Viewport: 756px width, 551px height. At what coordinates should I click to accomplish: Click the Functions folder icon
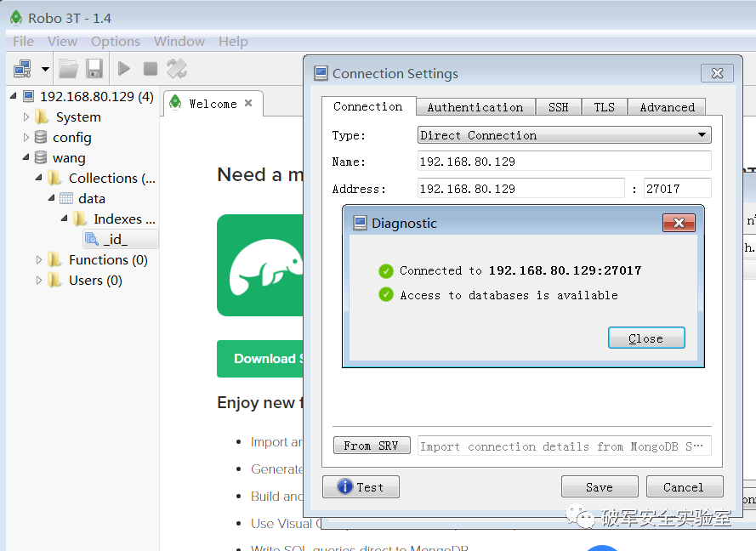(54, 260)
